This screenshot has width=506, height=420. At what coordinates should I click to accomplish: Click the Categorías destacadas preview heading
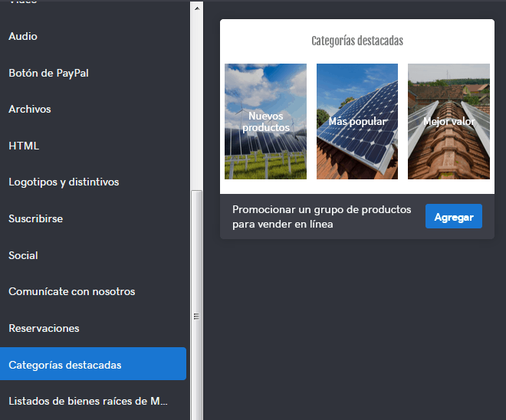357,41
